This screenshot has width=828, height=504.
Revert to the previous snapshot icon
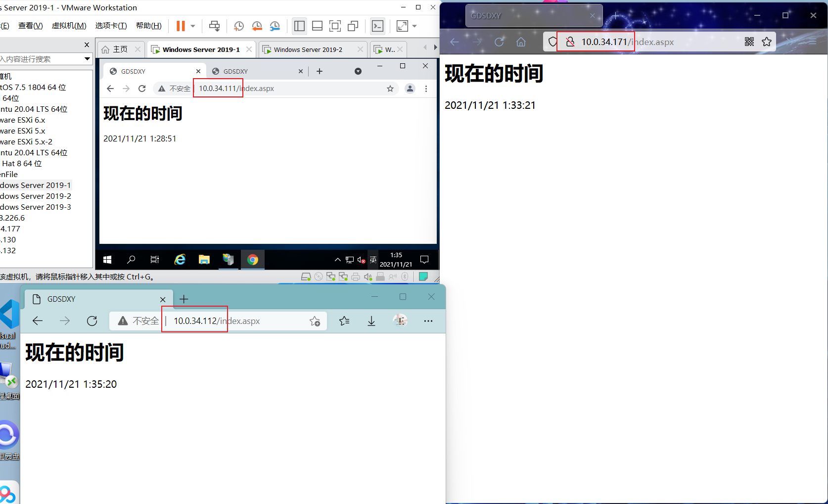click(x=257, y=26)
